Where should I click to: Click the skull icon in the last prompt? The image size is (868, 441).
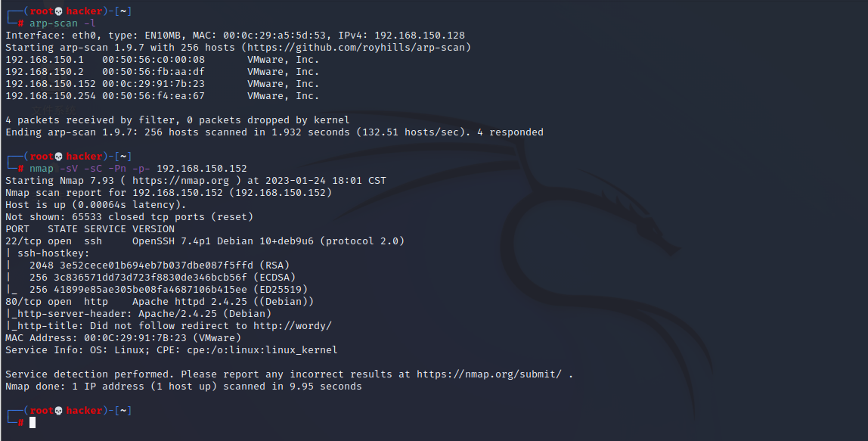(59, 411)
